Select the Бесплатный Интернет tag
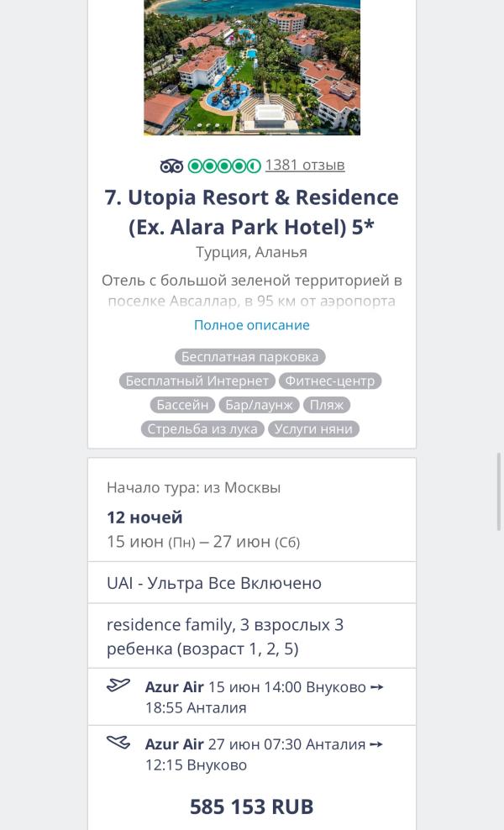This screenshot has height=830, width=504. click(x=197, y=381)
